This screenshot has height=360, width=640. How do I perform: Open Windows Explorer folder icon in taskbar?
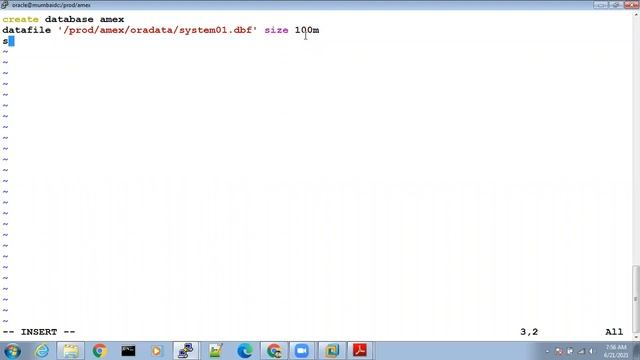pos(71,351)
